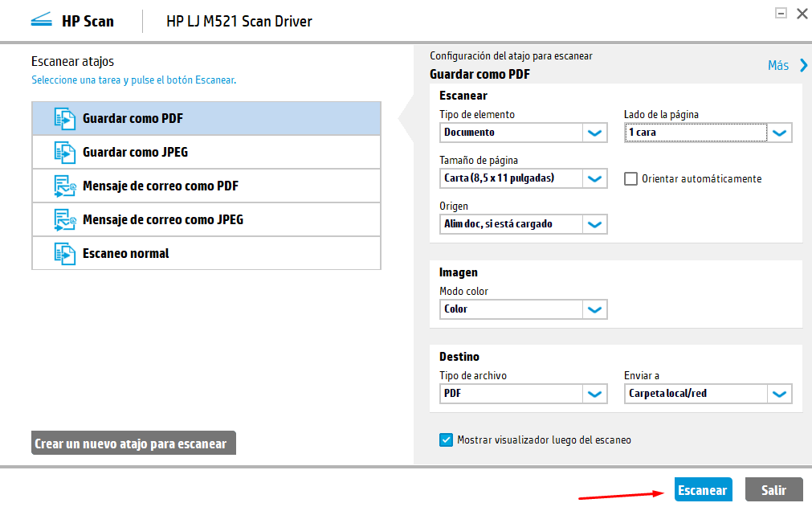Choose Mensaje de correo como PDF
The height and width of the screenshot is (507, 812).
click(x=206, y=186)
